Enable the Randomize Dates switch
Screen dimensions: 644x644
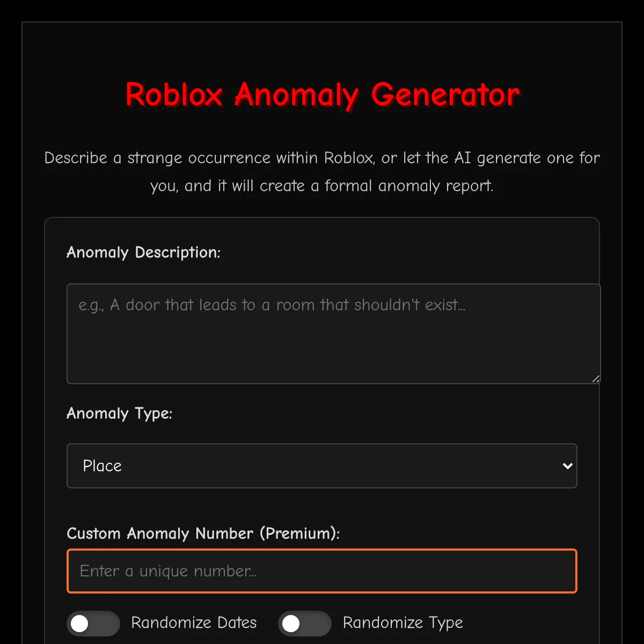click(93, 624)
